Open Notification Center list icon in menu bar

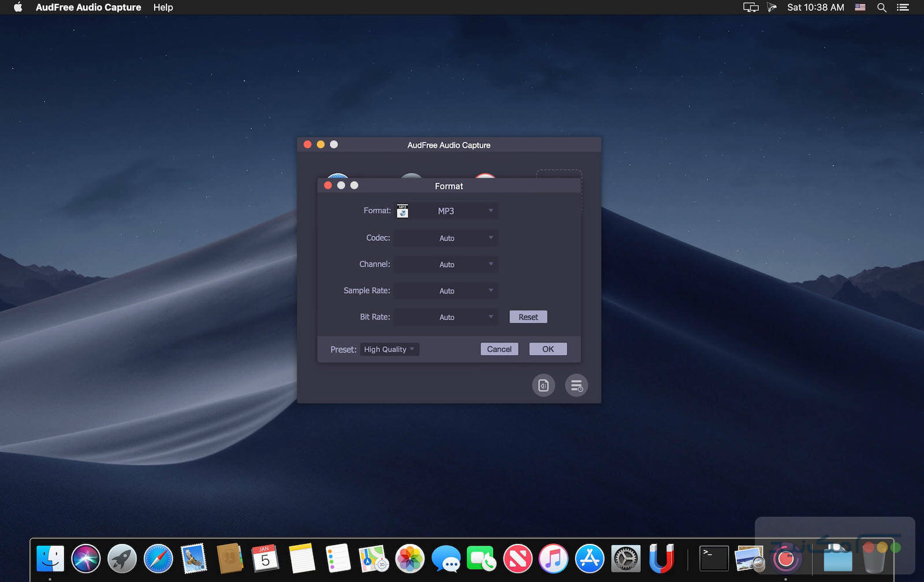[903, 8]
